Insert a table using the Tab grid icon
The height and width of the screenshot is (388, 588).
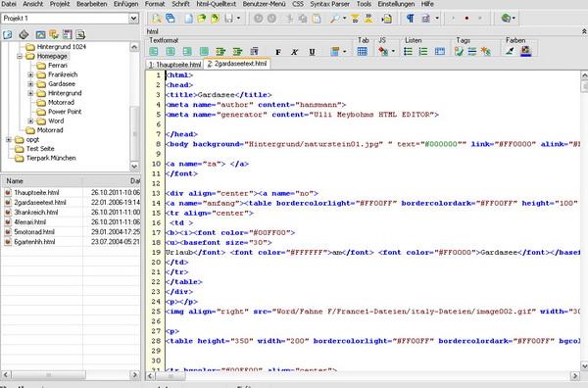click(363, 51)
